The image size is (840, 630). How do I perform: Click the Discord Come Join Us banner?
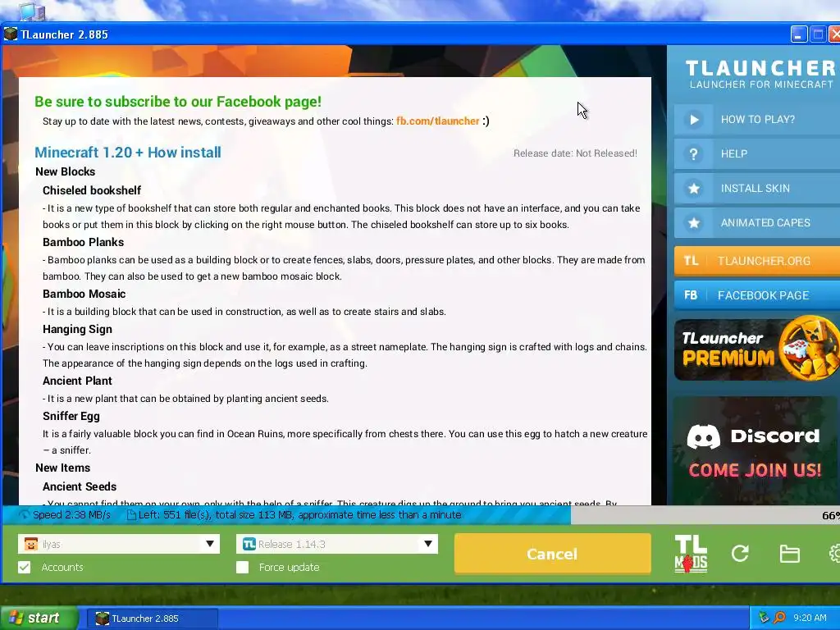[x=755, y=451]
